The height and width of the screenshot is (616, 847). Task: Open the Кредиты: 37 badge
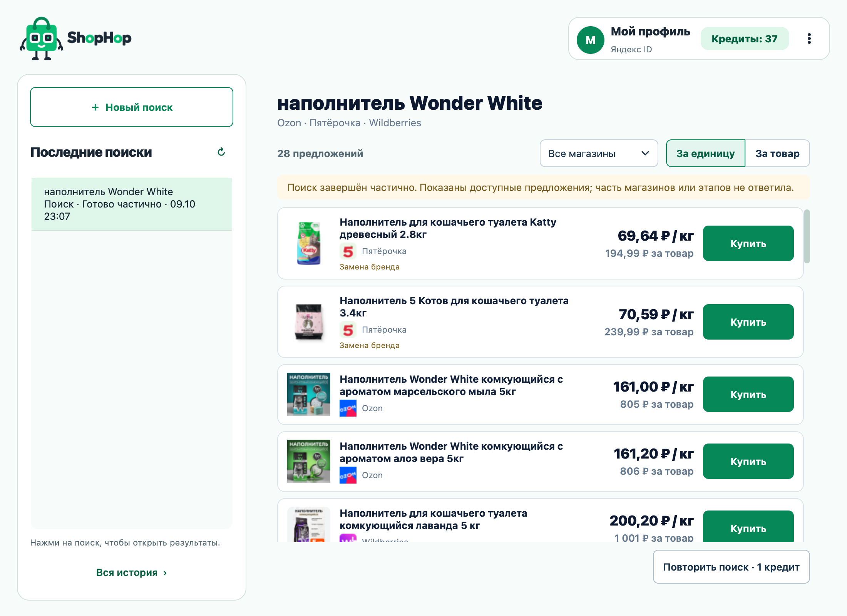click(745, 38)
